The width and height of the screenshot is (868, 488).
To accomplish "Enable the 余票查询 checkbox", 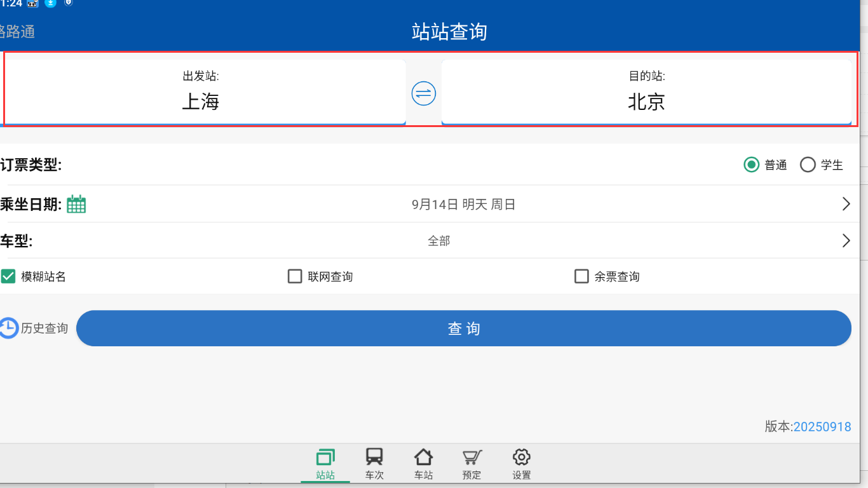I will [581, 276].
